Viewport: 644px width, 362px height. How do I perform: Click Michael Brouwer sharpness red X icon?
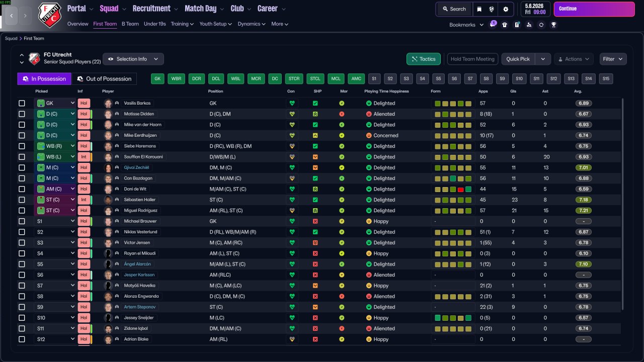point(315,221)
